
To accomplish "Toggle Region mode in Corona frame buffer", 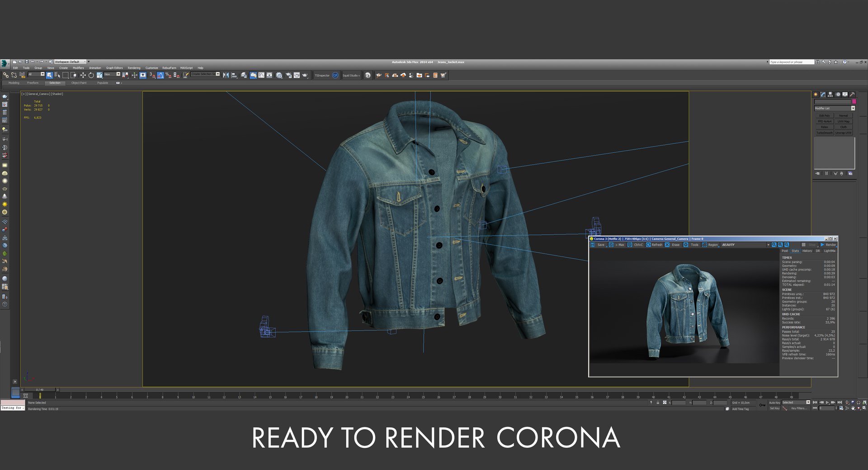I will point(710,245).
